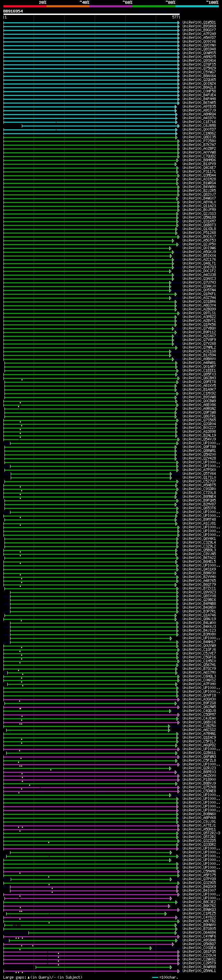
Task: Select the query name BB916954
Action: pos(13,11)
